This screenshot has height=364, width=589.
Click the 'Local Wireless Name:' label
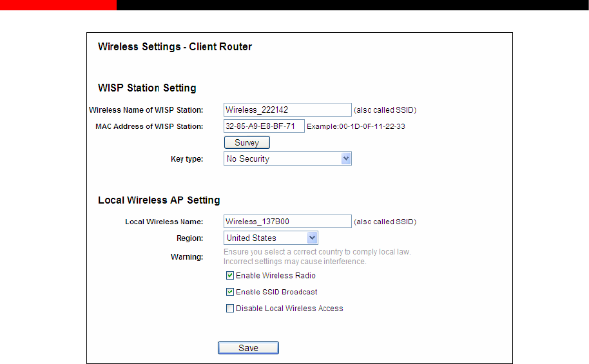click(x=164, y=222)
